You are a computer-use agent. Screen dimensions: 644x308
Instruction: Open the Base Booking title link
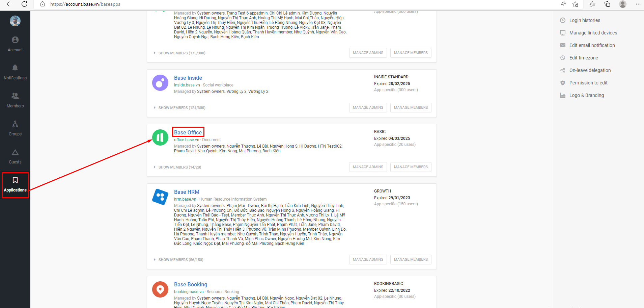coord(191,284)
